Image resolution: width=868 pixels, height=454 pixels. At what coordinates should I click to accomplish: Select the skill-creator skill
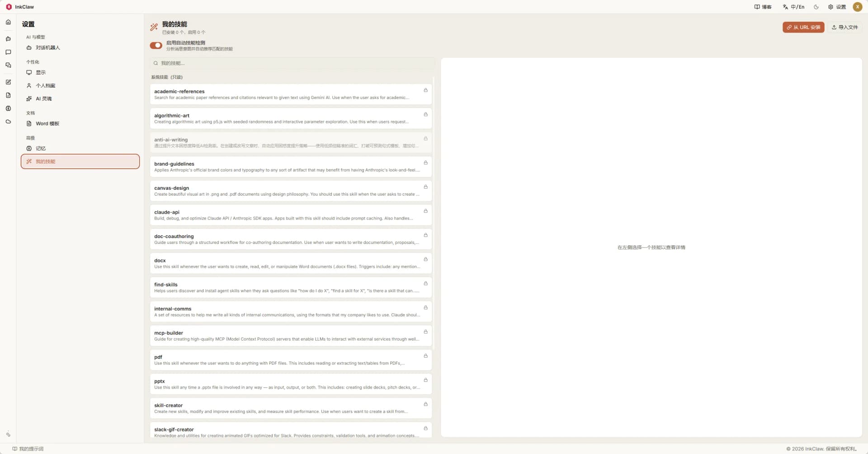click(291, 409)
